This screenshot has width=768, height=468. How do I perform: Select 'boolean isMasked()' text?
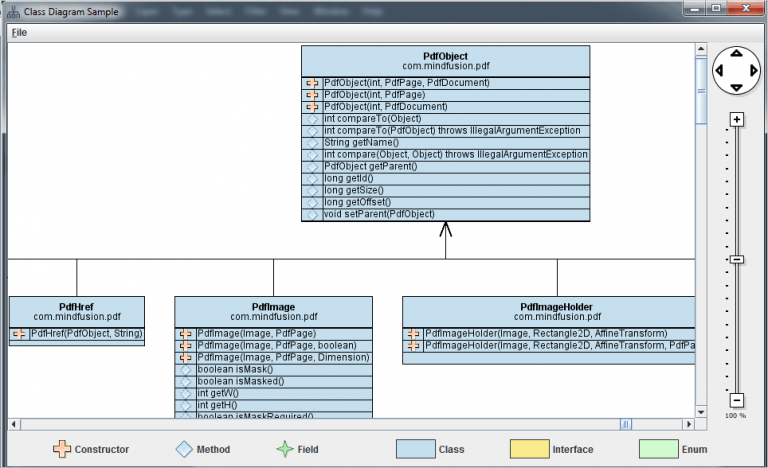click(x=240, y=381)
